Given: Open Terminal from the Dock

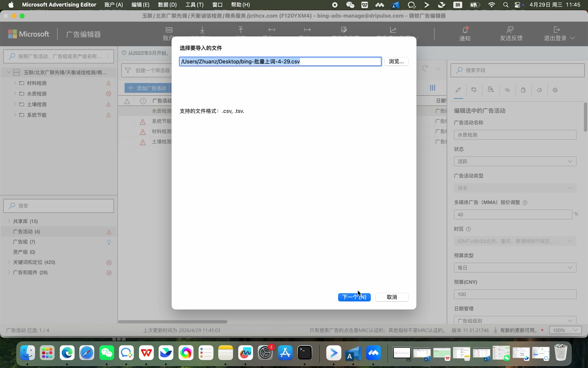Looking at the screenshot, I should pos(305,353).
